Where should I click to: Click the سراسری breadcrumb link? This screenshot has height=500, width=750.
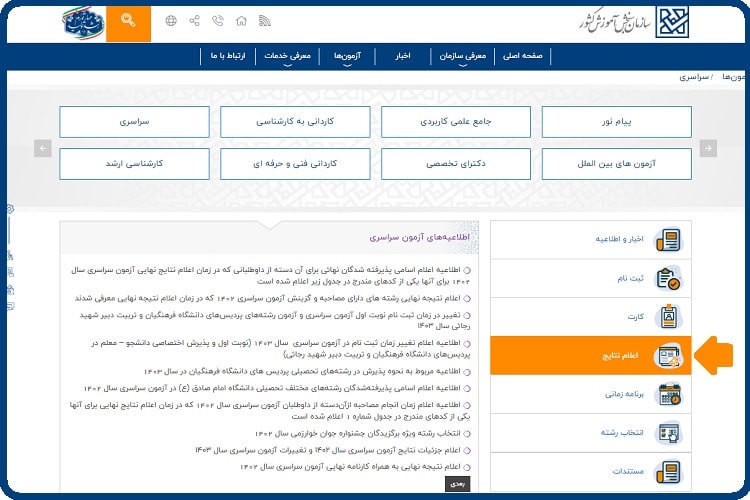694,77
